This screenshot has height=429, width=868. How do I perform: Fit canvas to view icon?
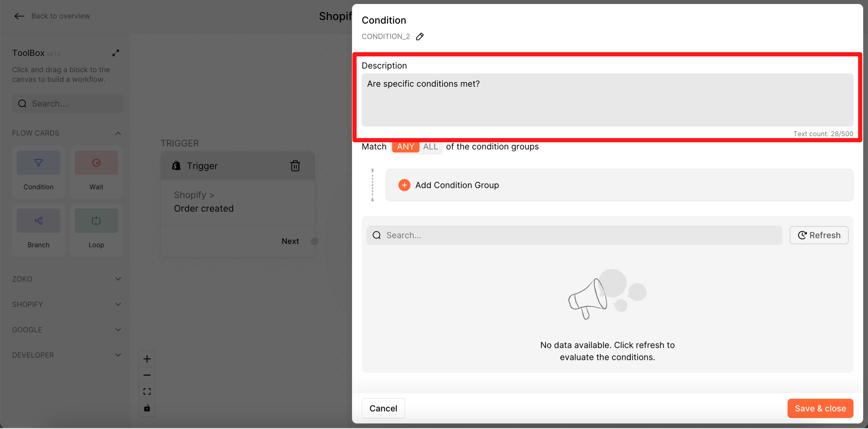pos(147,391)
